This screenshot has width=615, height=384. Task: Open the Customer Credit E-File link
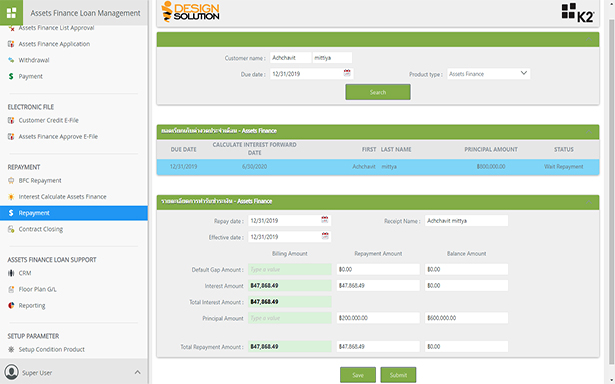click(x=48, y=120)
